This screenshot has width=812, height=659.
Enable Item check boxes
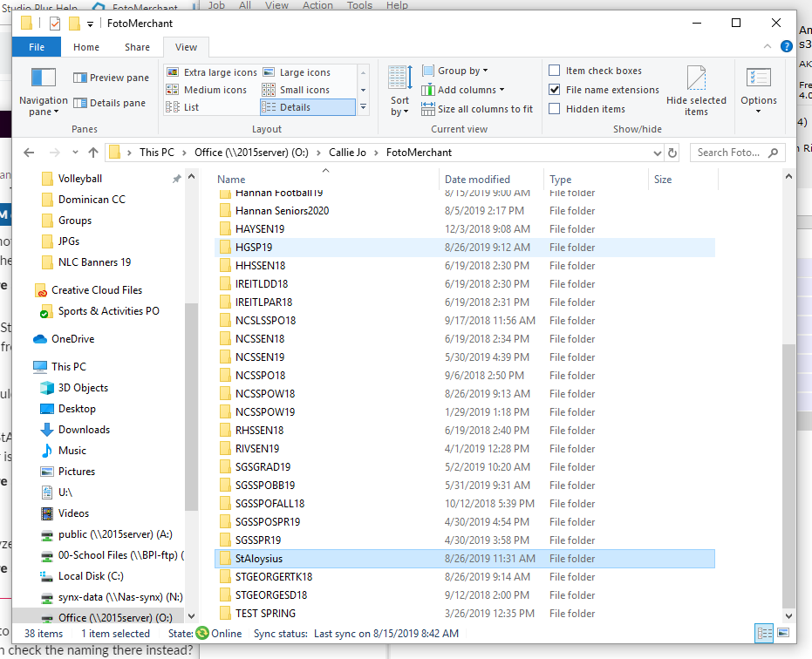coord(554,71)
